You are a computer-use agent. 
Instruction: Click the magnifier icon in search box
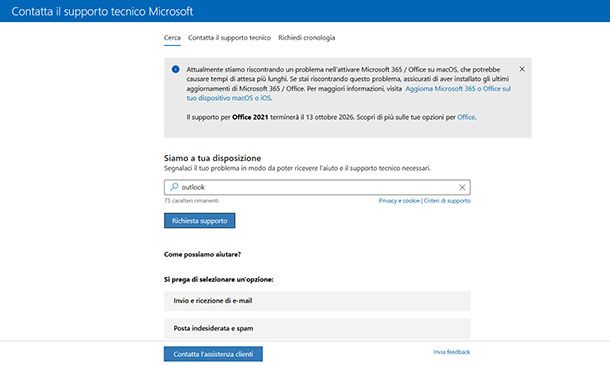(174, 187)
